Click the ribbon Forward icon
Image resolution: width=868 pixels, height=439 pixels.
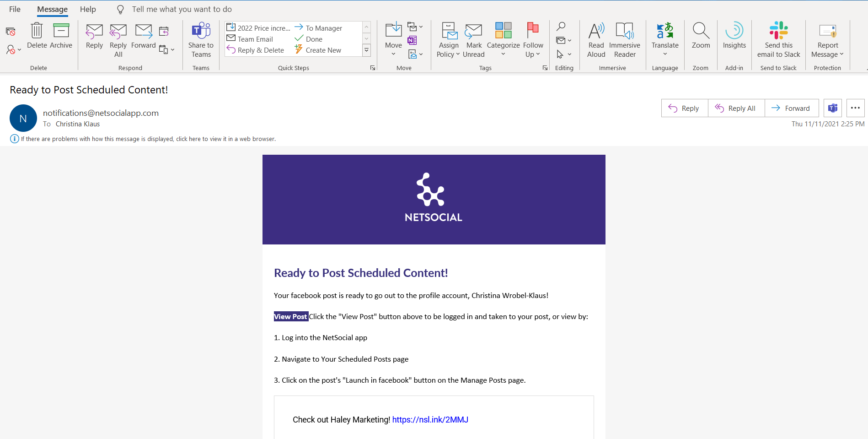coord(144,37)
